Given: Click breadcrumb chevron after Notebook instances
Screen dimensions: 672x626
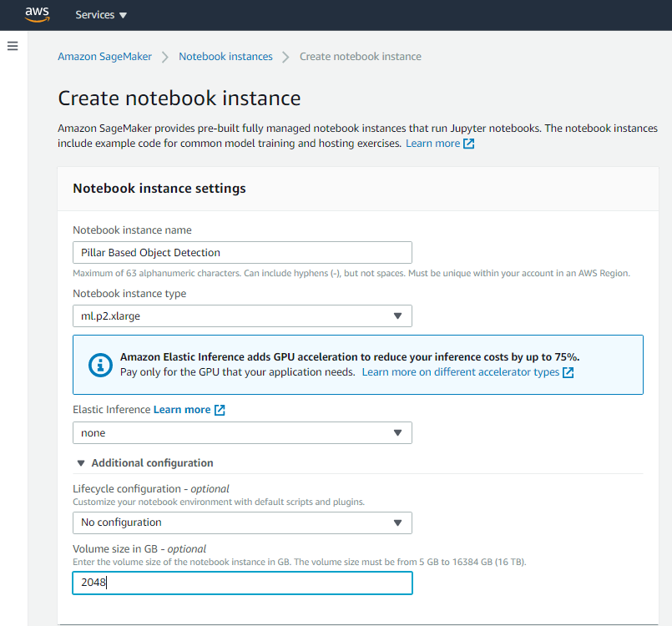Looking at the screenshot, I should (x=286, y=57).
